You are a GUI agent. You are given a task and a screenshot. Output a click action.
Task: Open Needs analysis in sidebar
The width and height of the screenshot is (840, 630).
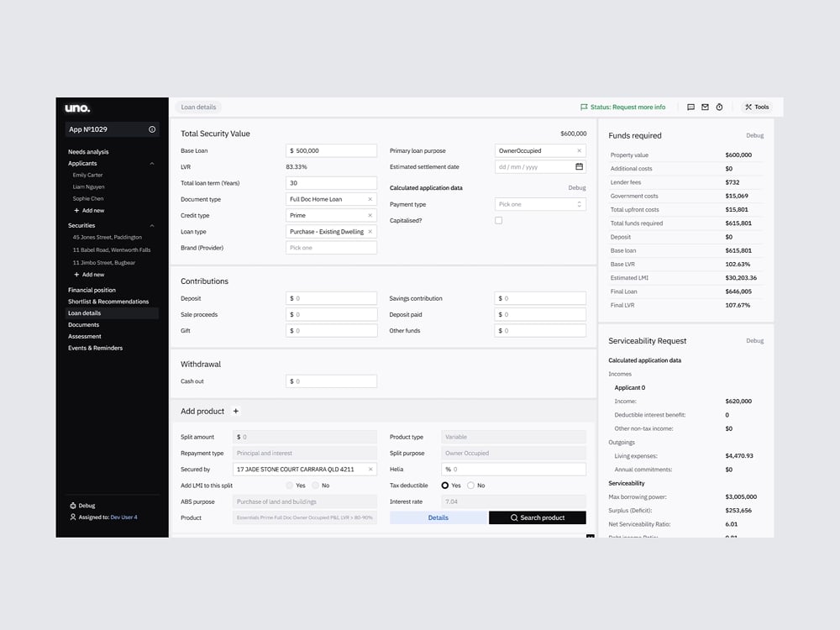[88, 151]
